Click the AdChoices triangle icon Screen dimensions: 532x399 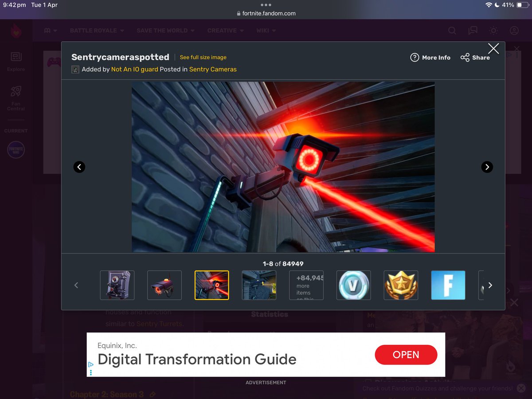coord(91,364)
